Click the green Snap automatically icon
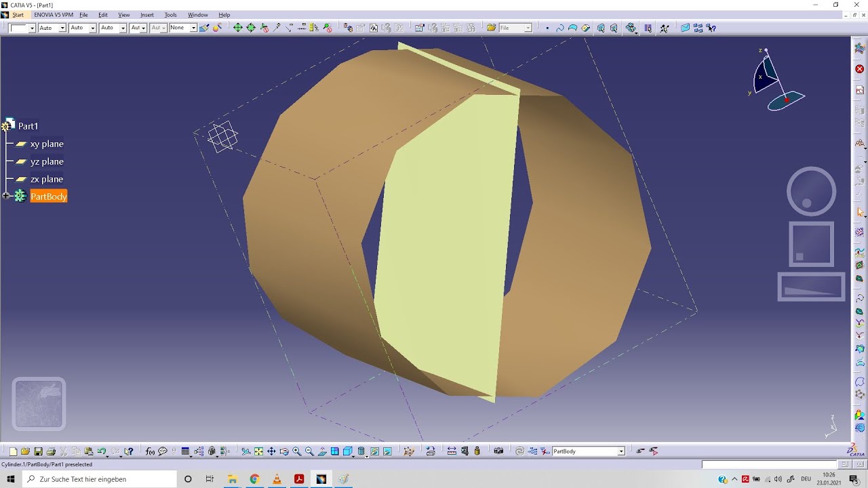 click(238, 28)
